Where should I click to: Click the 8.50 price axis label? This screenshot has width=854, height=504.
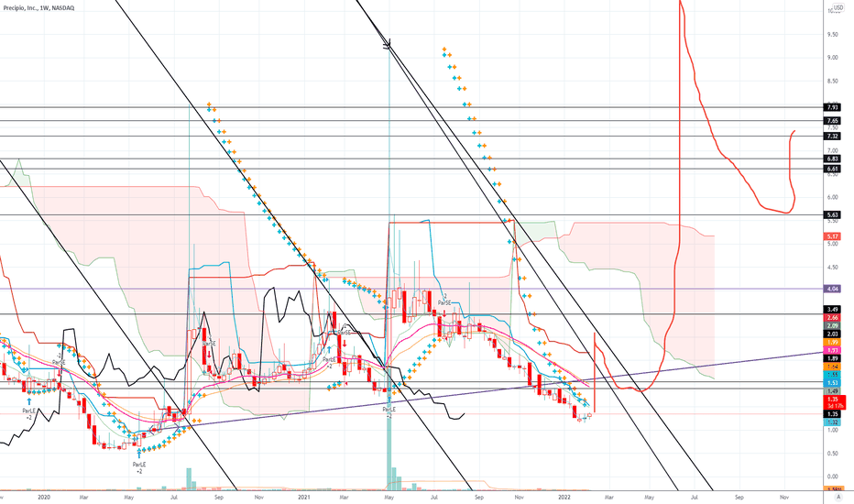(x=833, y=82)
